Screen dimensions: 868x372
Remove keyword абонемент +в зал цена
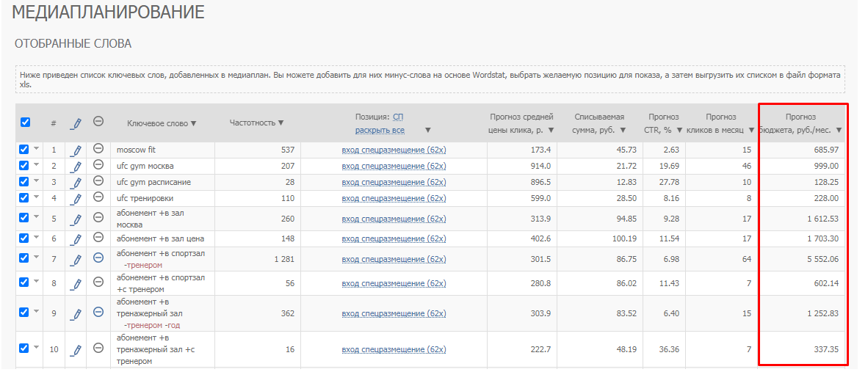[98, 238]
